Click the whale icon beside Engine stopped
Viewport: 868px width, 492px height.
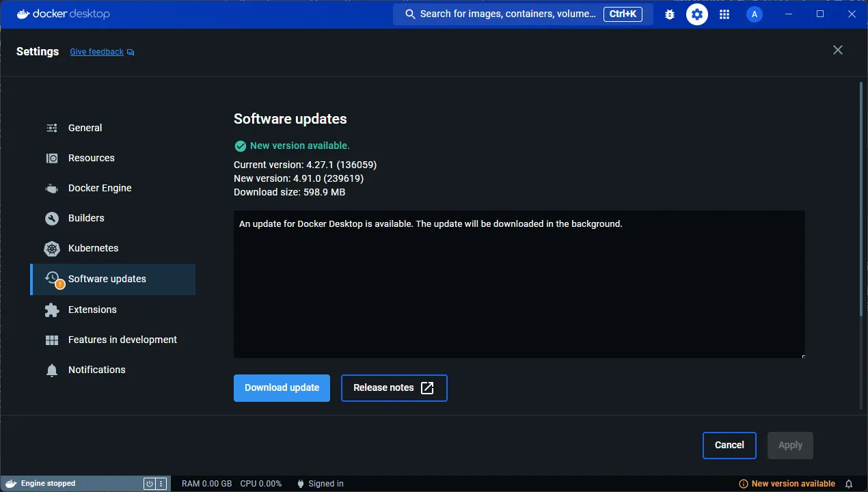tap(11, 483)
